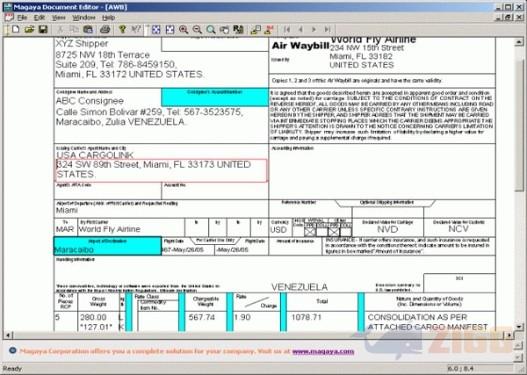The image size is (527, 375).
Task: Print the air waybill with the printer icon
Action: [105, 30]
